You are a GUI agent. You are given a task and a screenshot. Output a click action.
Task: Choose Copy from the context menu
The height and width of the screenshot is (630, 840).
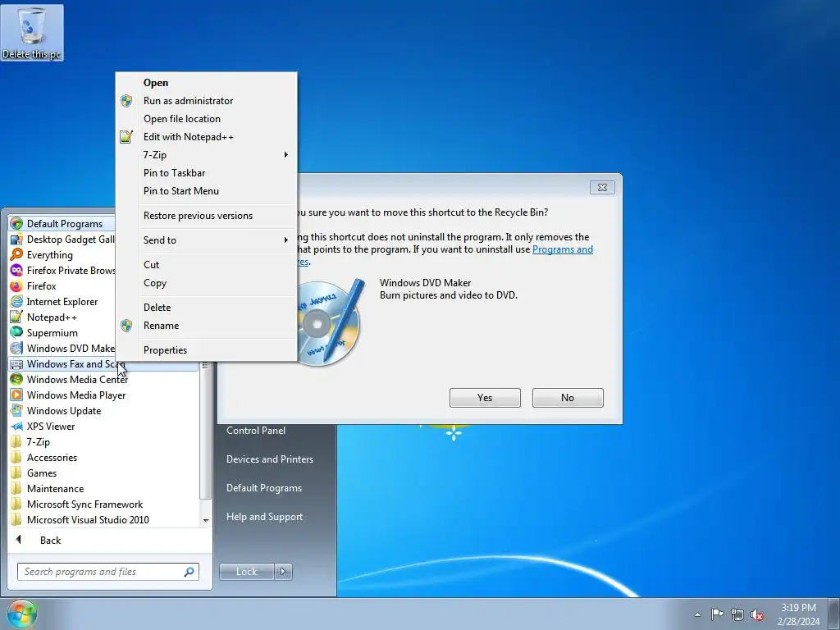click(206, 283)
